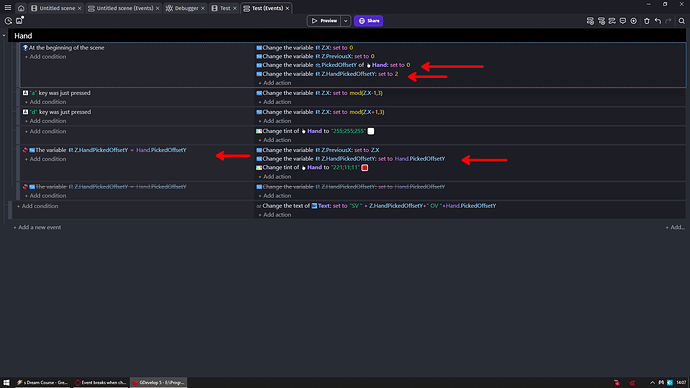
Task: Add a sub-event toolbar icon
Action: pos(601,21)
